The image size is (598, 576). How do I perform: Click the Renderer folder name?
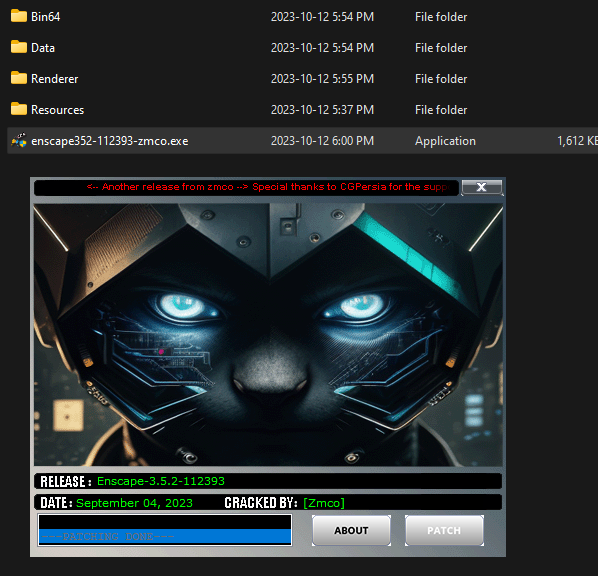tap(55, 79)
